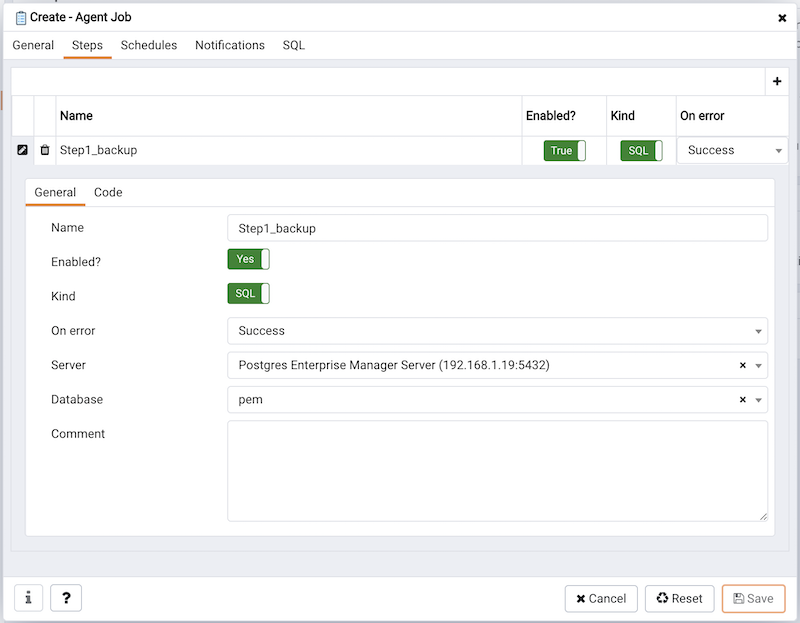Click the On error column header
The height and width of the screenshot is (623, 800).
[x=733, y=116]
